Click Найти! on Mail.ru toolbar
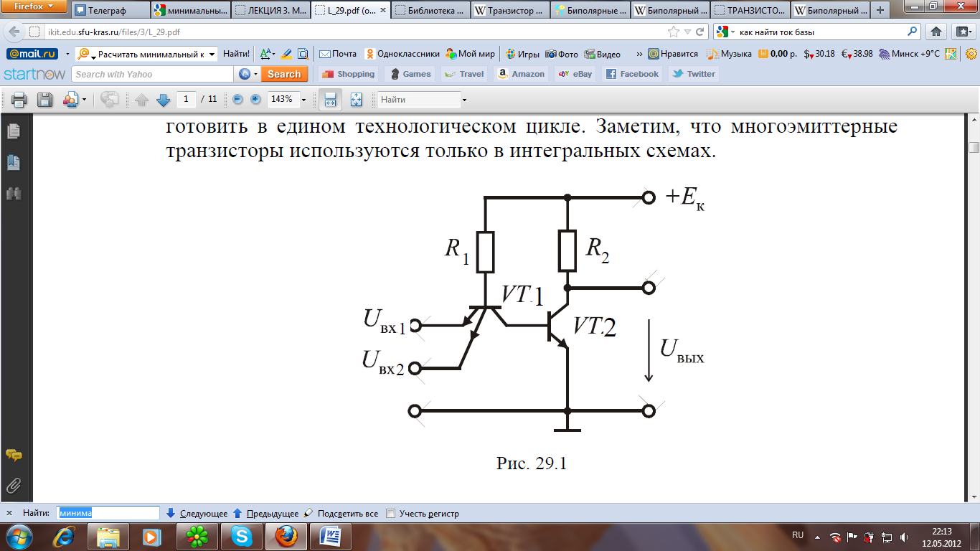Screen dimensions: 980x551 (x=236, y=54)
